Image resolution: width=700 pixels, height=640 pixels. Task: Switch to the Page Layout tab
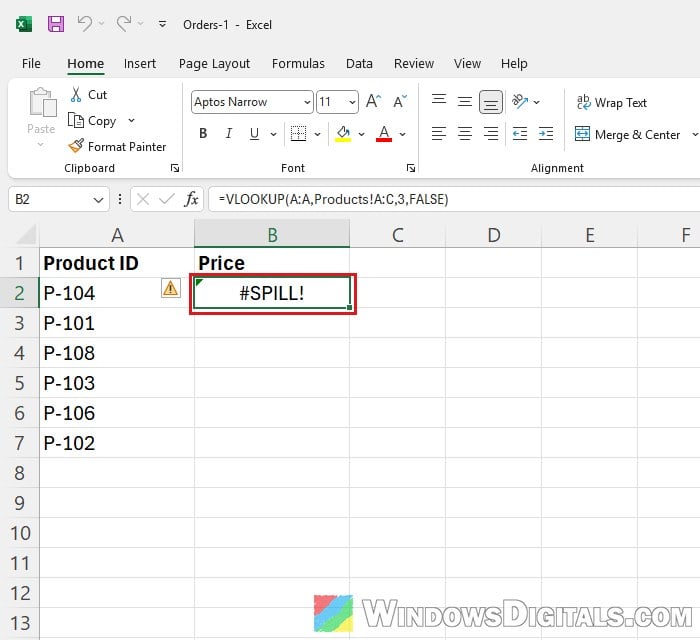pyautogui.click(x=214, y=64)
